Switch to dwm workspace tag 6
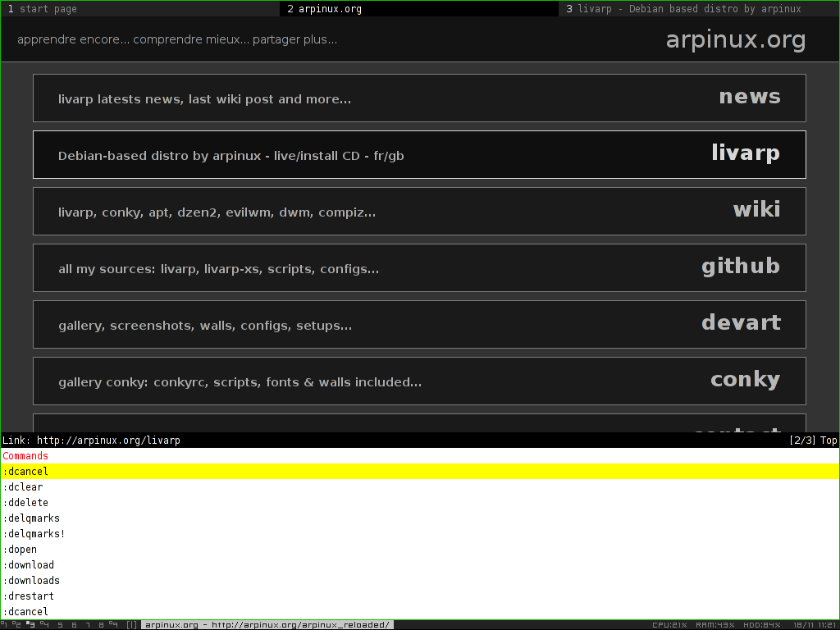The image size is (840, 630). point(74,624)
